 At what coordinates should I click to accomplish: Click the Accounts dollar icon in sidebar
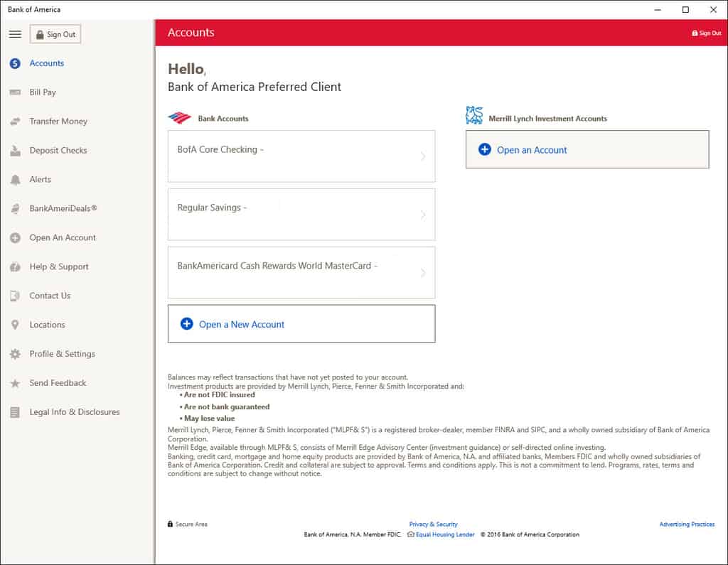(15, 63)
